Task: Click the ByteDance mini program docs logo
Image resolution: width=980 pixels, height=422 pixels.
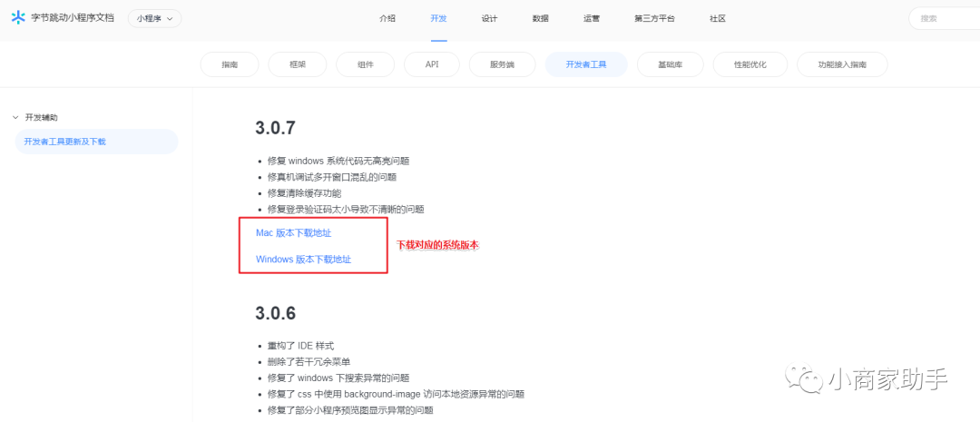Action: pyautogui.click(x=64, y=18)
